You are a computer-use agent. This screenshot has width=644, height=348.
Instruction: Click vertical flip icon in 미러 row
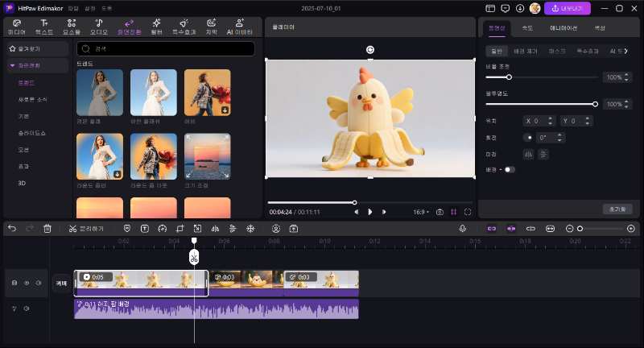click(543, 154)
